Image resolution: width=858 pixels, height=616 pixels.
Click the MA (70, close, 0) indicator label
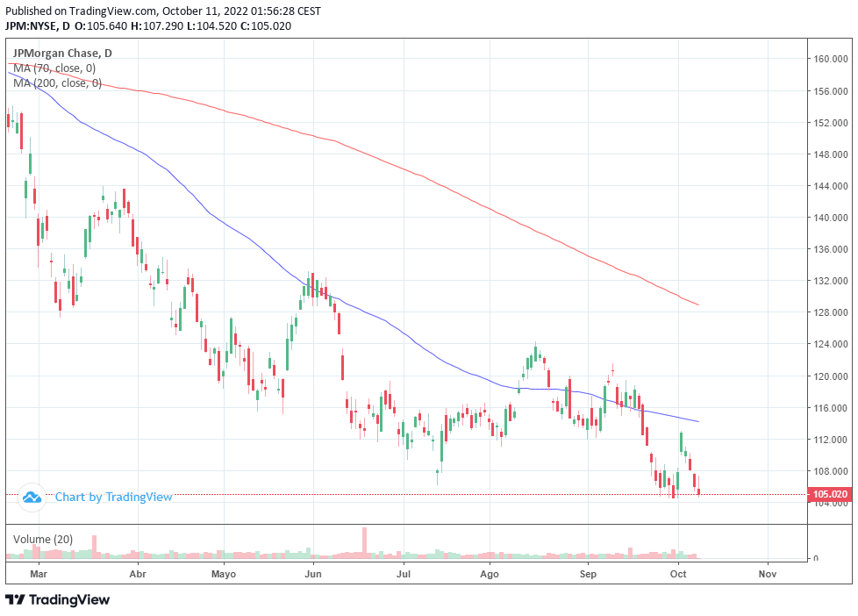[x=54, y=68]
